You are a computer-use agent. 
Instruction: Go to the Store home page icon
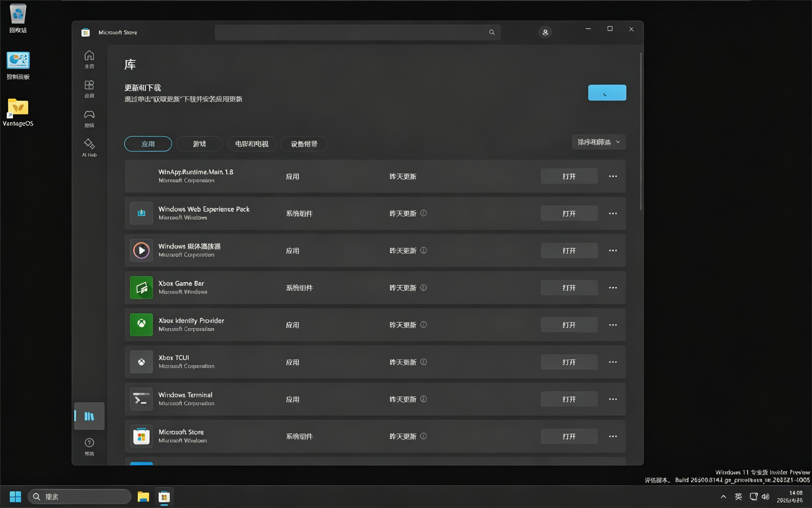point(89,59)
